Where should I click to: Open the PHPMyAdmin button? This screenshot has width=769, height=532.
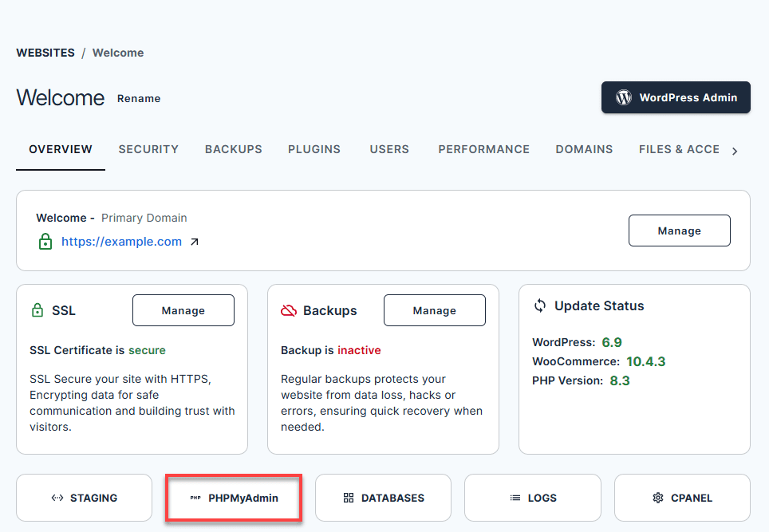click(x=233, y=498)
